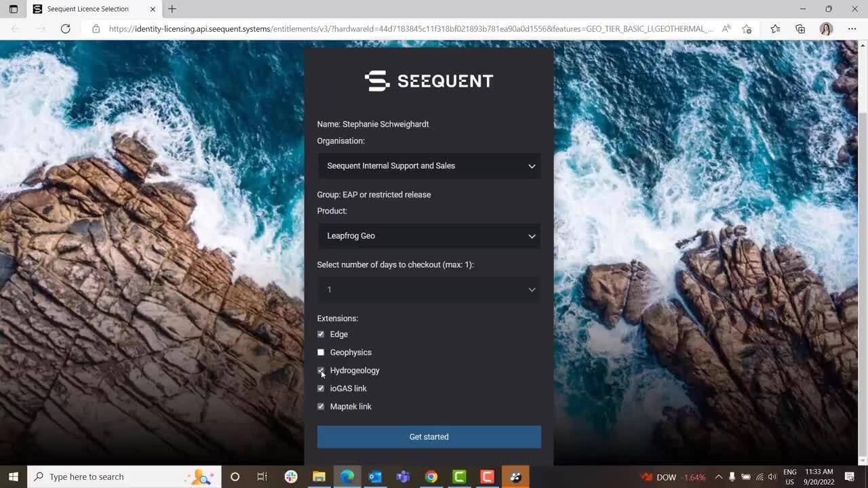The width and height of the screenshot is (868, 488).
Task: Click the taskbar search box
Action: pos(124,476)
